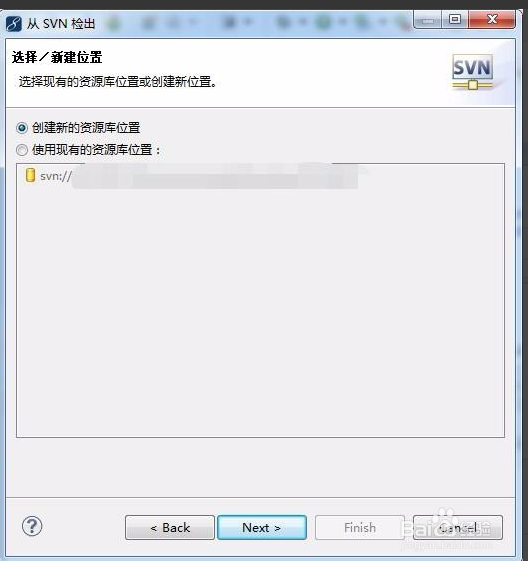Click the 选择/新建位置 heading text
Viewport: 528px width, 561px height.
57,57
